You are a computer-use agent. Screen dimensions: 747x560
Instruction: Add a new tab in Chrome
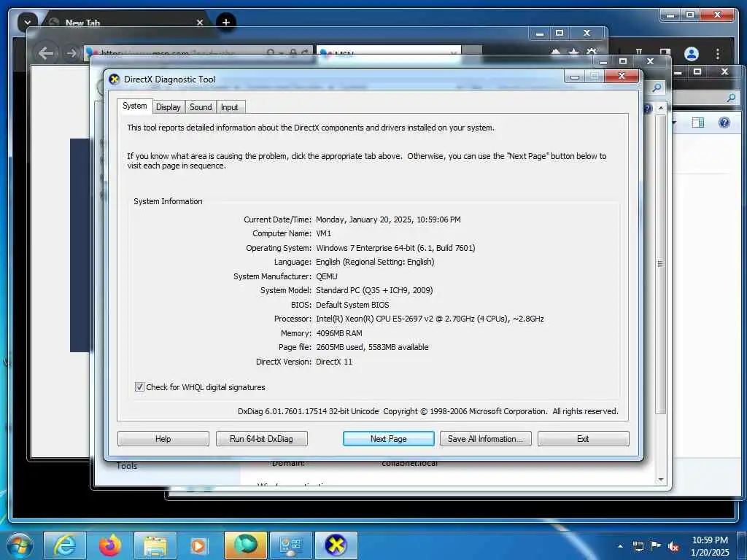226,22
